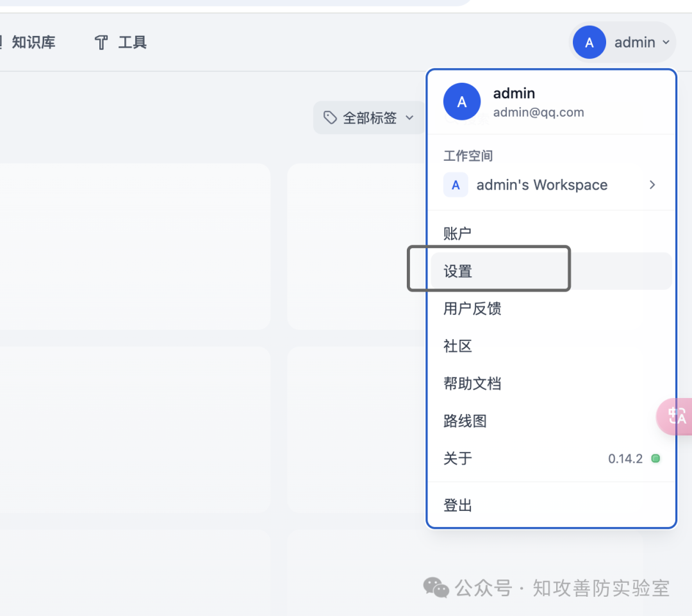Click the tag icon beside 全部标签
Screen dimensions: 692x616
330,117
